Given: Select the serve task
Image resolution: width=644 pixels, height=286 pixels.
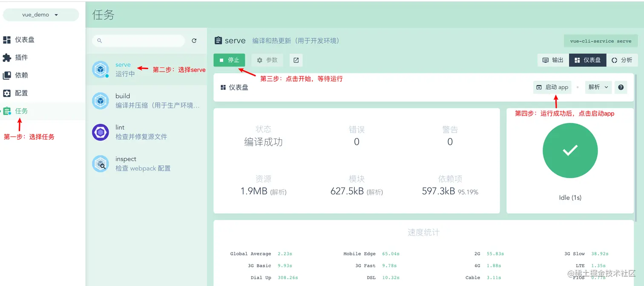Looking at the screenshot, I should 146,69.
